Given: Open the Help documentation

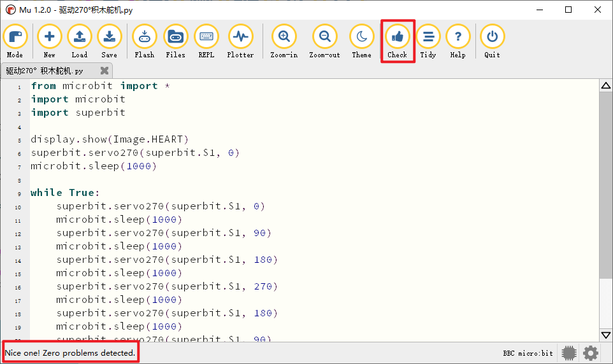Looking at the screenshot, I should point(458,41).
